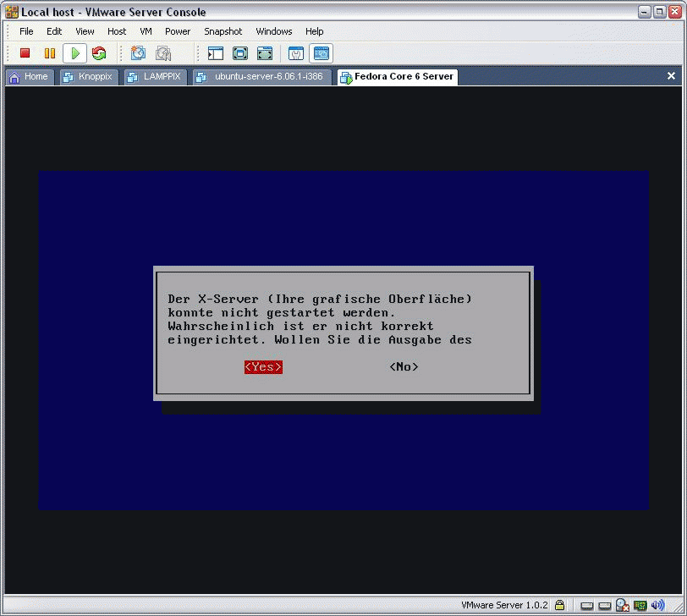
Task: Open the File menu
Action: (x=26, y=31)
